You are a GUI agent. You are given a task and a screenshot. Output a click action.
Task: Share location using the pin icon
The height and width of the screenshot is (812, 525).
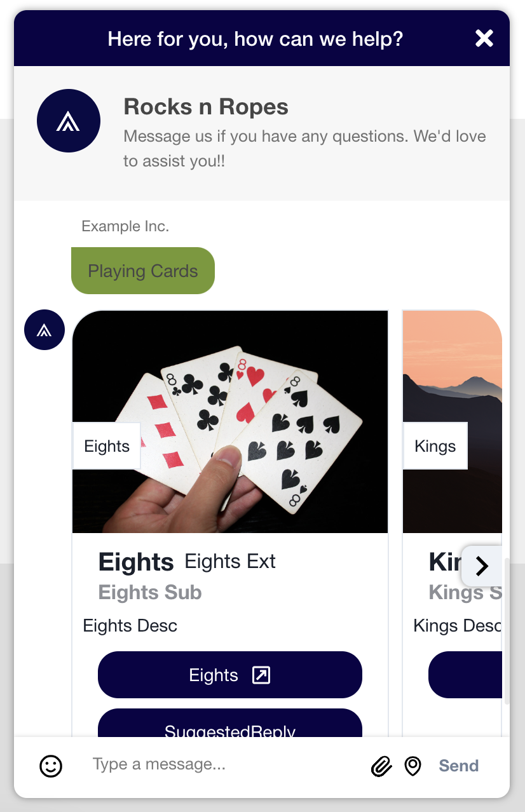[413, 766]
